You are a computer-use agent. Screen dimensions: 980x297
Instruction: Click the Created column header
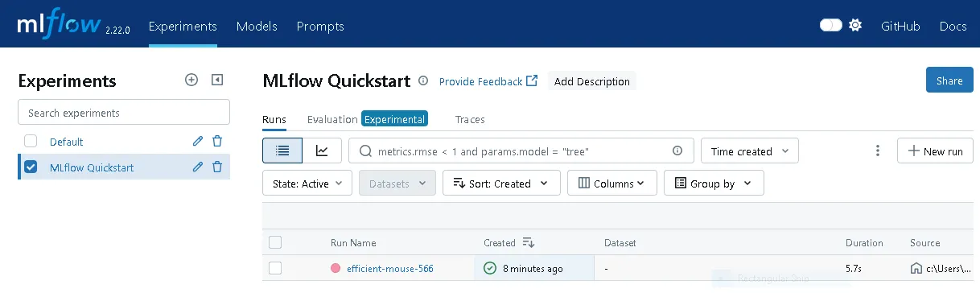[500, 242]
